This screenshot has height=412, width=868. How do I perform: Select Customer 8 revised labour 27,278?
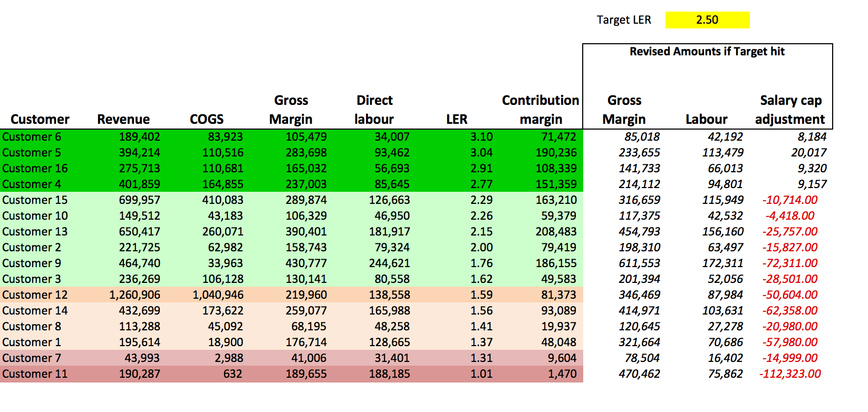click(725, 327)
